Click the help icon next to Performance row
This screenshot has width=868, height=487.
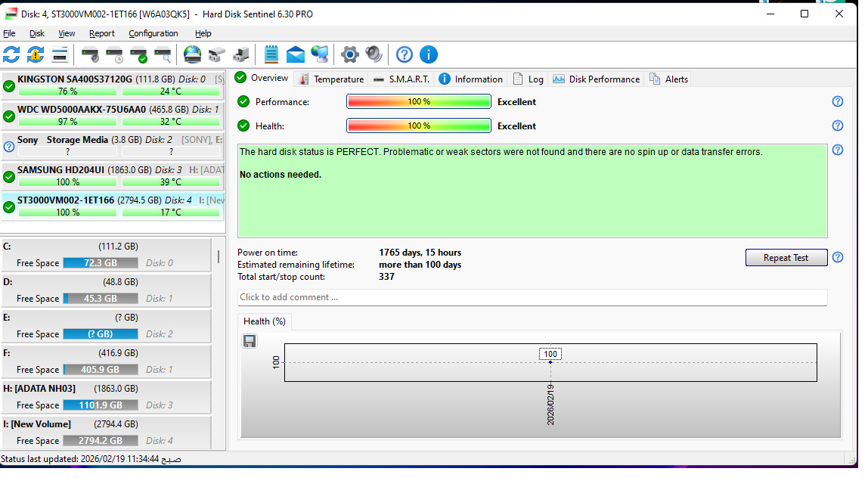pyautogui.click(x=838, y=101)
